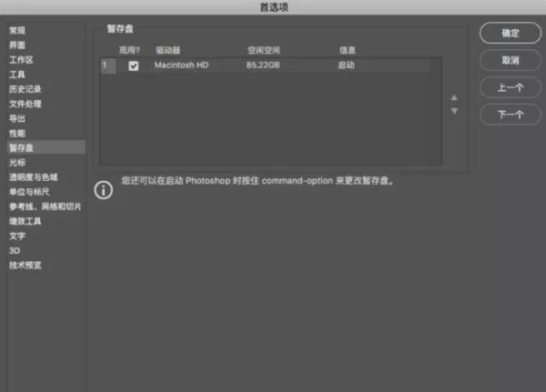Go to previous page with 上一个

pyautogui.click(x=511, y=87)
